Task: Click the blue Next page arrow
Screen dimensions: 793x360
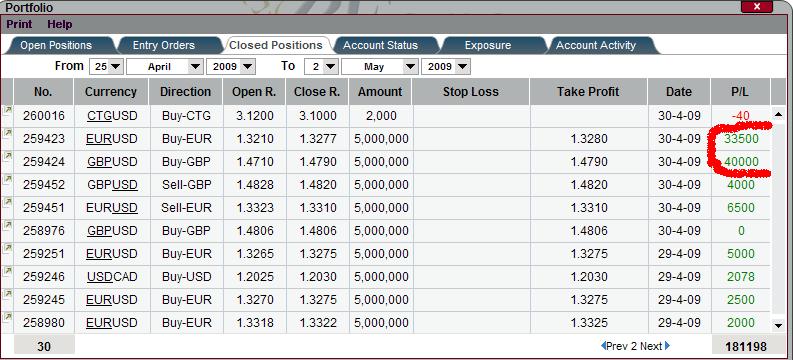Action: [x=668, y=346]
